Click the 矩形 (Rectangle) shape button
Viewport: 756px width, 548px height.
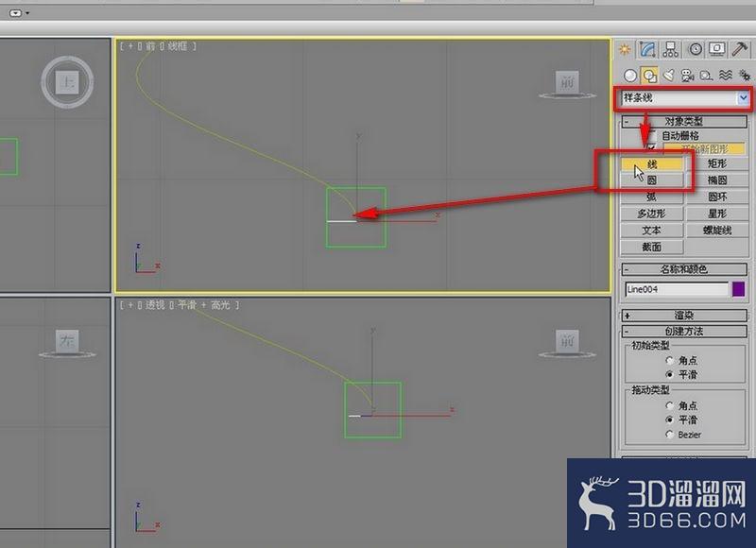(717, 163)
